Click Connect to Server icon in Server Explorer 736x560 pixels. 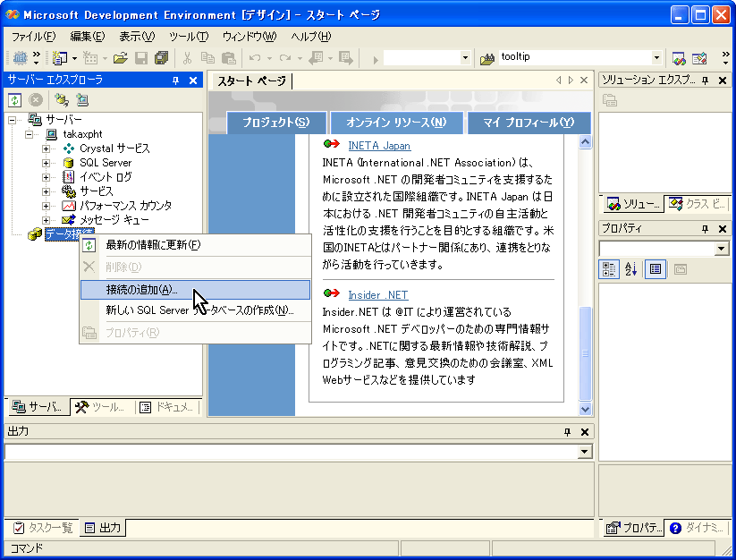pyautogui.click(x=82, y=100)
